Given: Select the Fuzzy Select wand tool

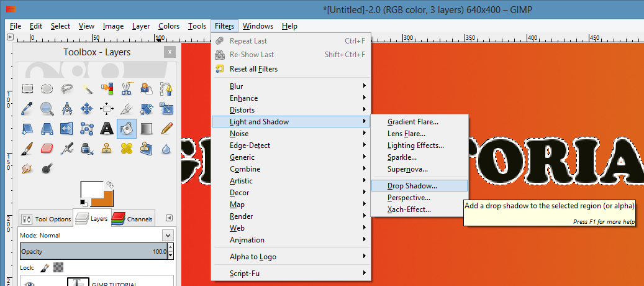Looking at the screenshot, I should [87, 88].
